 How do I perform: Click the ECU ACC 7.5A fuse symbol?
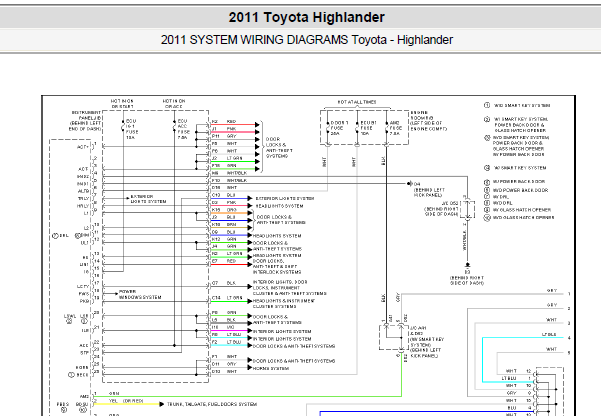[x=174, y=125]
